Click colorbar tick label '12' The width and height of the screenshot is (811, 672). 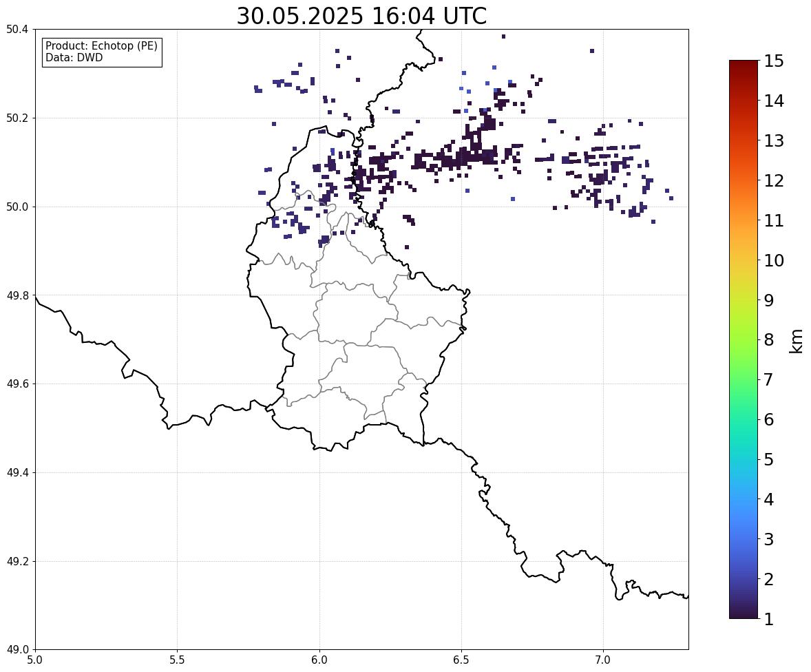point(774,180)
